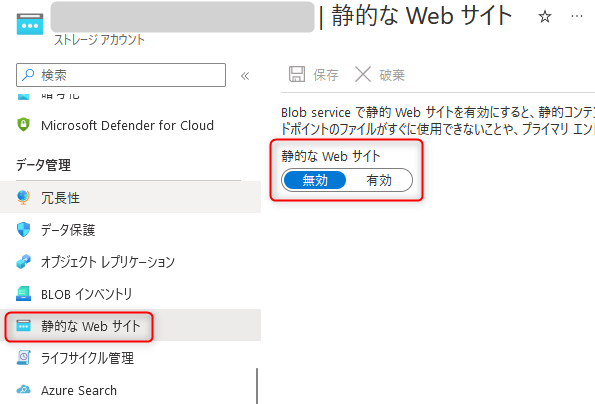Select 静的な Web サイト in the sidebar
This screenshot has width=595, height=404.
tap(131, 325)
